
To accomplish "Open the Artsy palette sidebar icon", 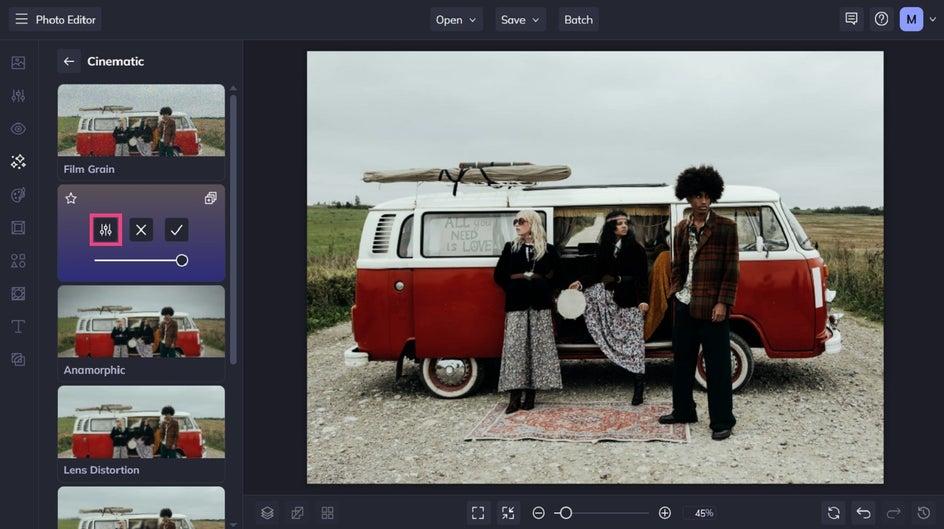I will coord(18,194).
